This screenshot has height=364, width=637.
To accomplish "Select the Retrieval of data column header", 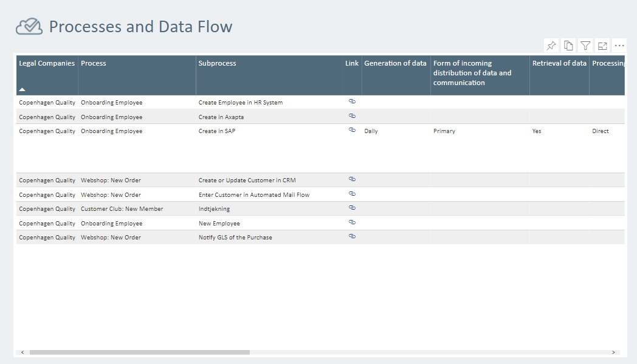I will 559,63.
